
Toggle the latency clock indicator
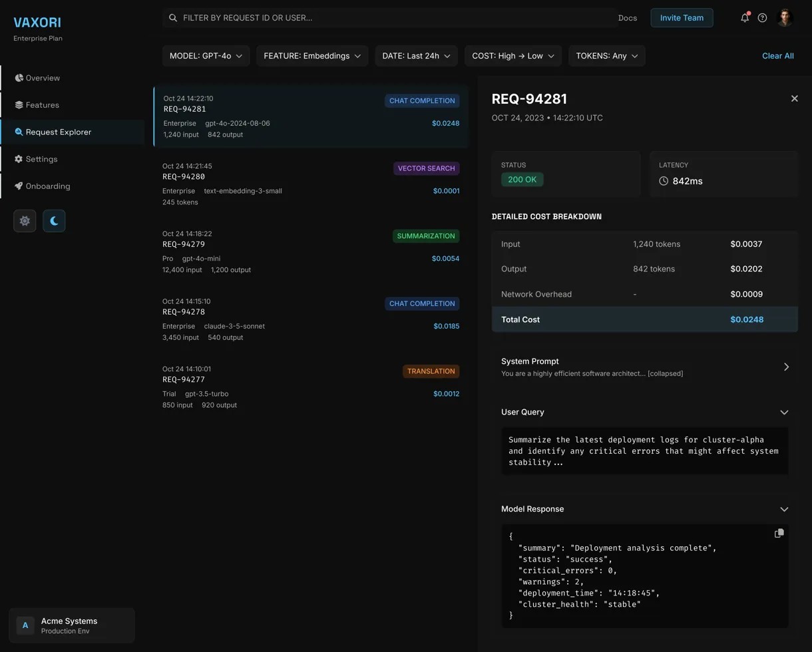(x=664, y=180)
